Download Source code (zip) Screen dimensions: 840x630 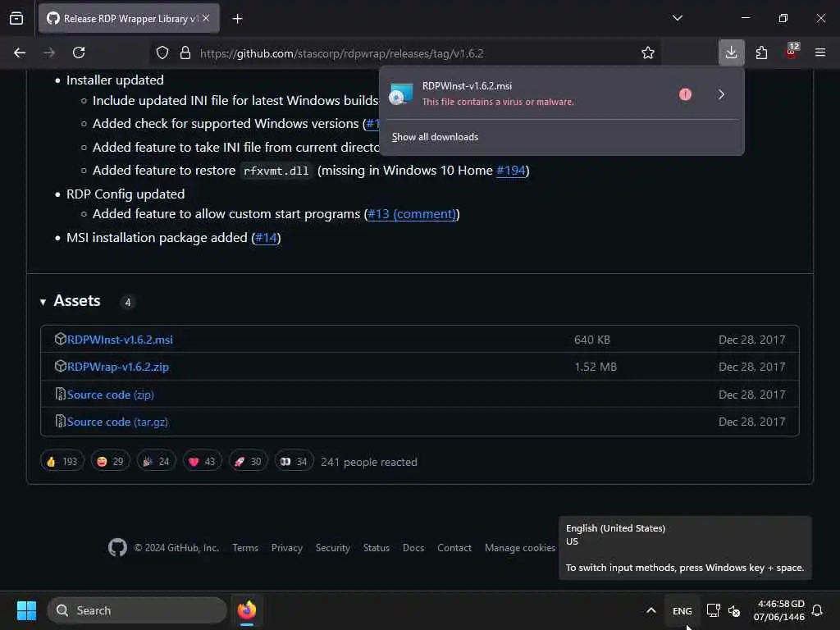pyautogui.click(x=111, y=395)
